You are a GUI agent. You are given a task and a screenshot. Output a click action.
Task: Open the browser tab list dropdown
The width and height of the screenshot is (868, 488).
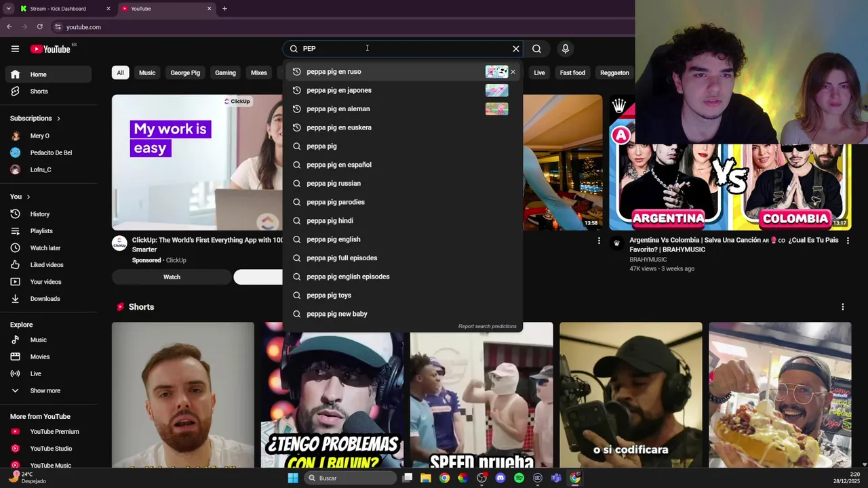coord(9,9)
